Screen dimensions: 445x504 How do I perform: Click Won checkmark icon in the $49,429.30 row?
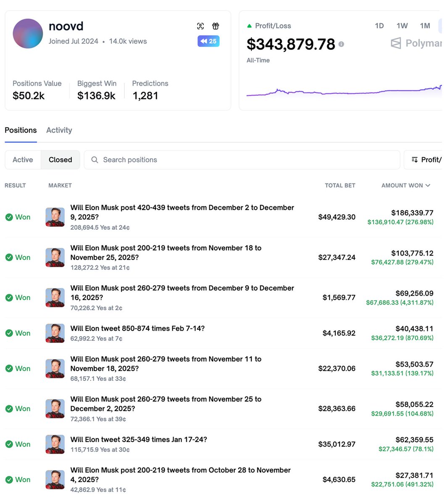[x=9, y=217]
